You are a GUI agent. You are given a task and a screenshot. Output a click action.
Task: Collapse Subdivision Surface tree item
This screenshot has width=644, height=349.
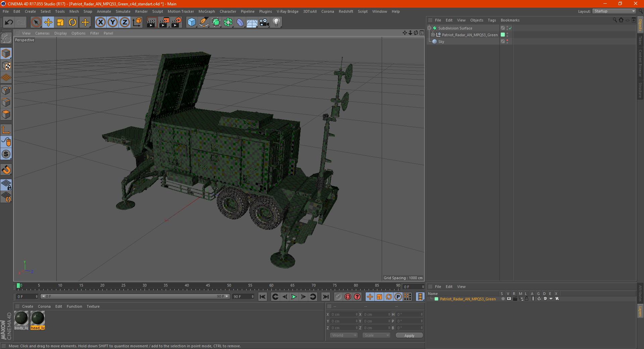429,28
